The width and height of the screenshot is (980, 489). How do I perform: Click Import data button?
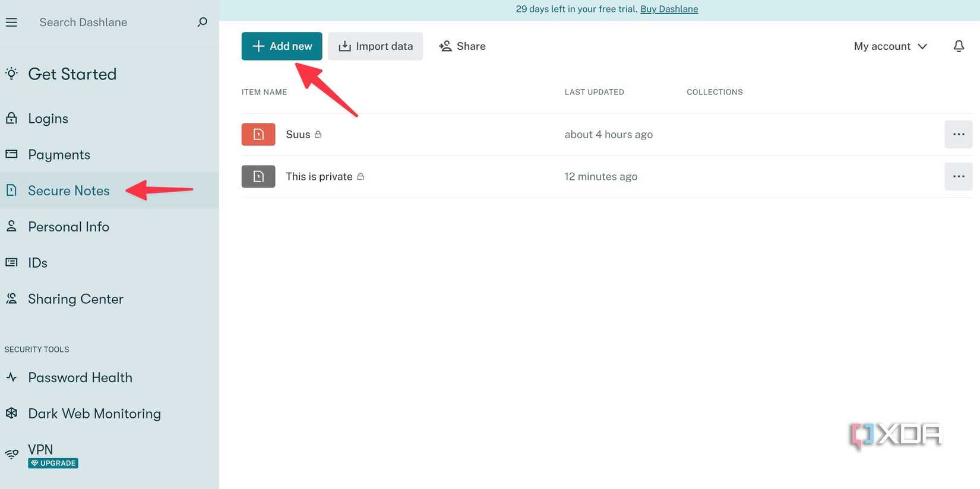pos(375,46)
